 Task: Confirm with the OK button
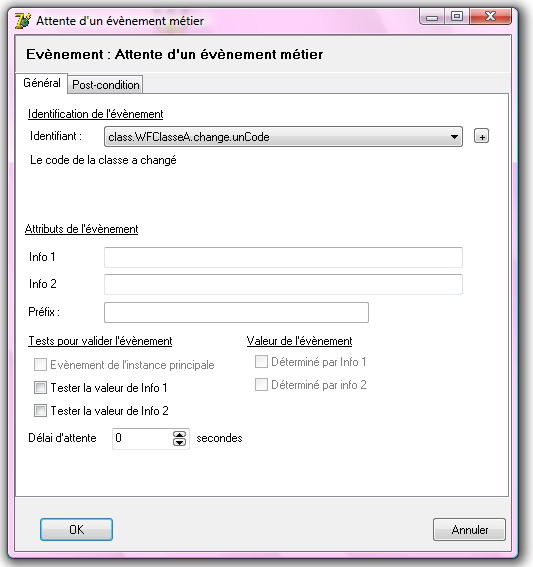click(x=76, y=530)
